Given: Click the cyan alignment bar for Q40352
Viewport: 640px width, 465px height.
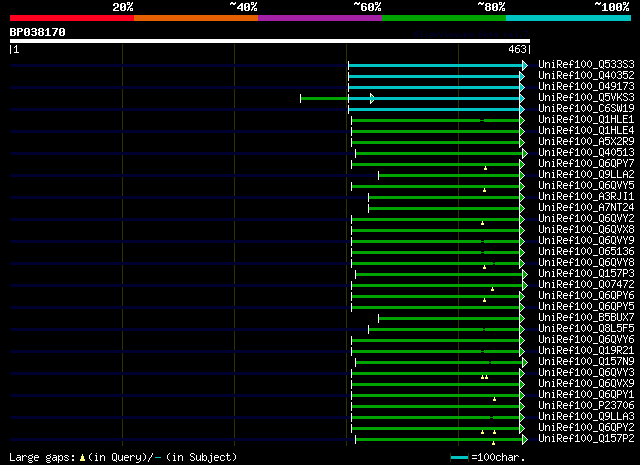Looking at the screenshot, I should tap(434, 76).
